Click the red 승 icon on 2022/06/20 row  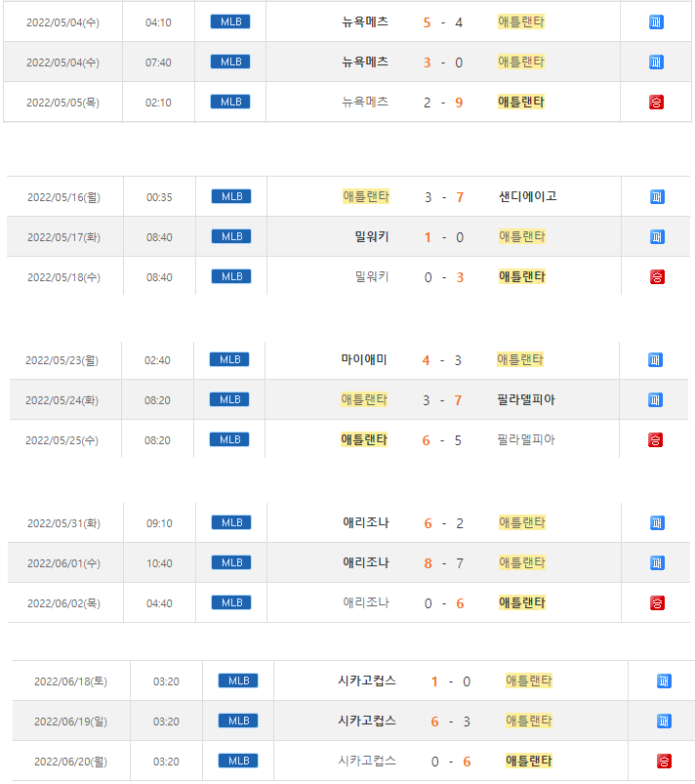coord(664,761)
